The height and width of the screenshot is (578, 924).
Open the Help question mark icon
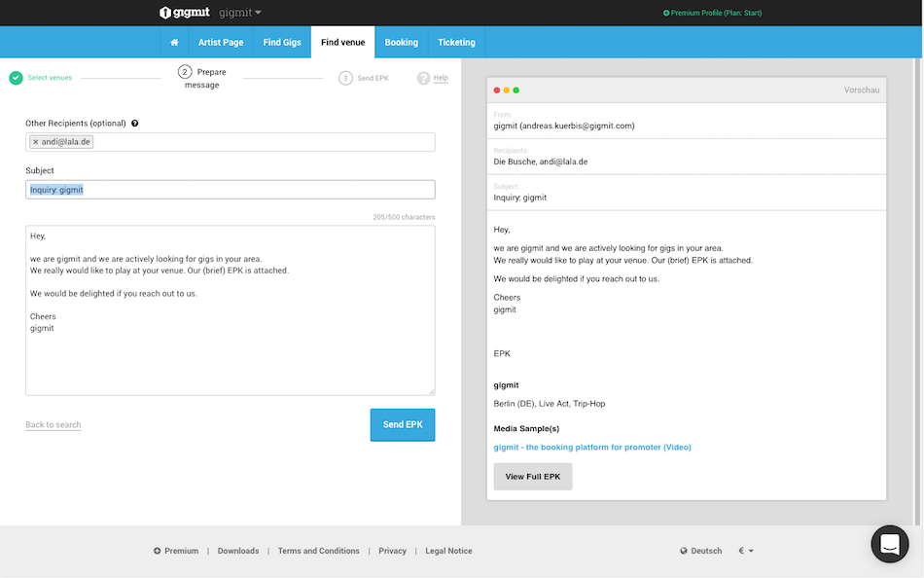(x=423, y=78)
